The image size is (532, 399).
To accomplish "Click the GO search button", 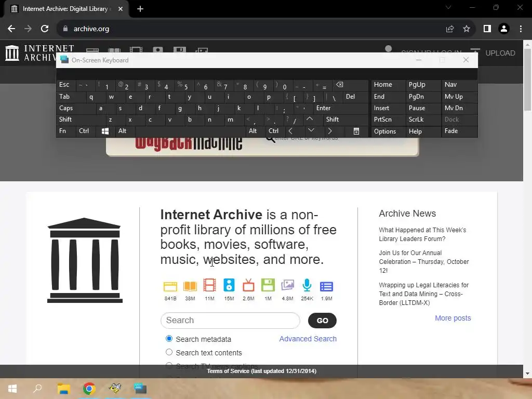I will [322, 320].
